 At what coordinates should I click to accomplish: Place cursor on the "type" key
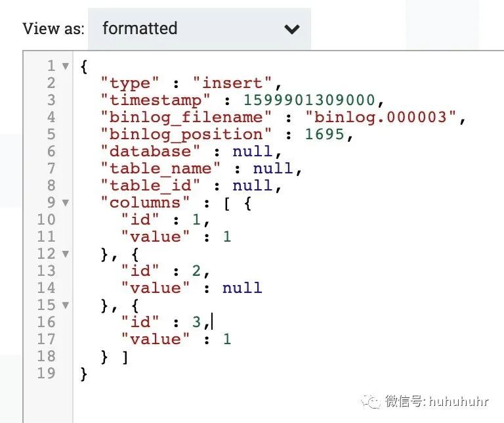coord(134,83)
